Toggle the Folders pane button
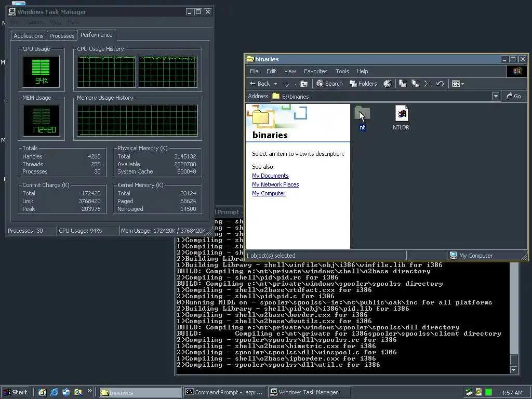This screenshot has width=532, height=399. (x=363, y=84)
